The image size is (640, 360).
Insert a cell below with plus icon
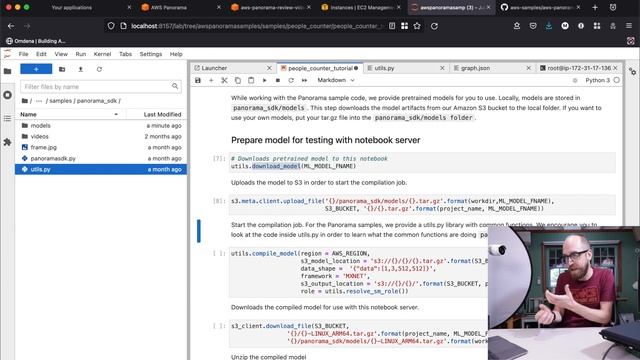[211, 80]
